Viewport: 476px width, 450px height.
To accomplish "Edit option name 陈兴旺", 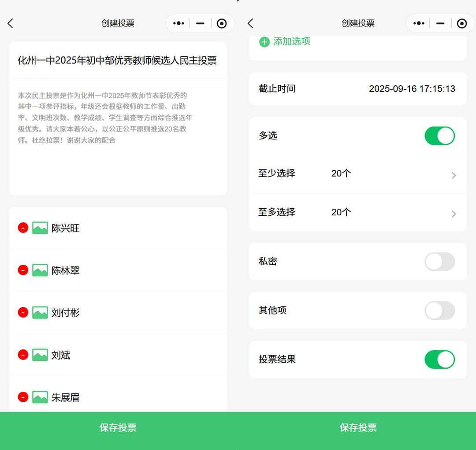I will (66, 228).
